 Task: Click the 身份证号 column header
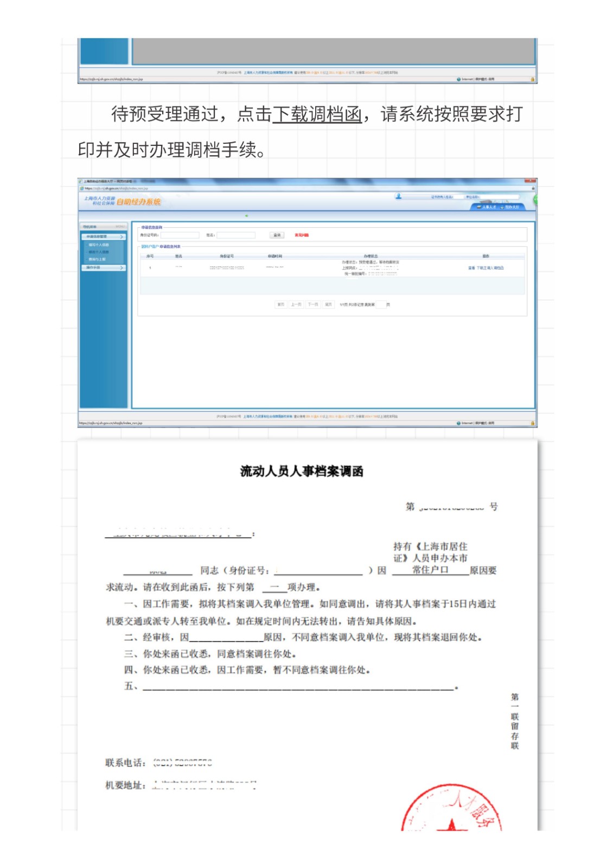tap(227, 256)
